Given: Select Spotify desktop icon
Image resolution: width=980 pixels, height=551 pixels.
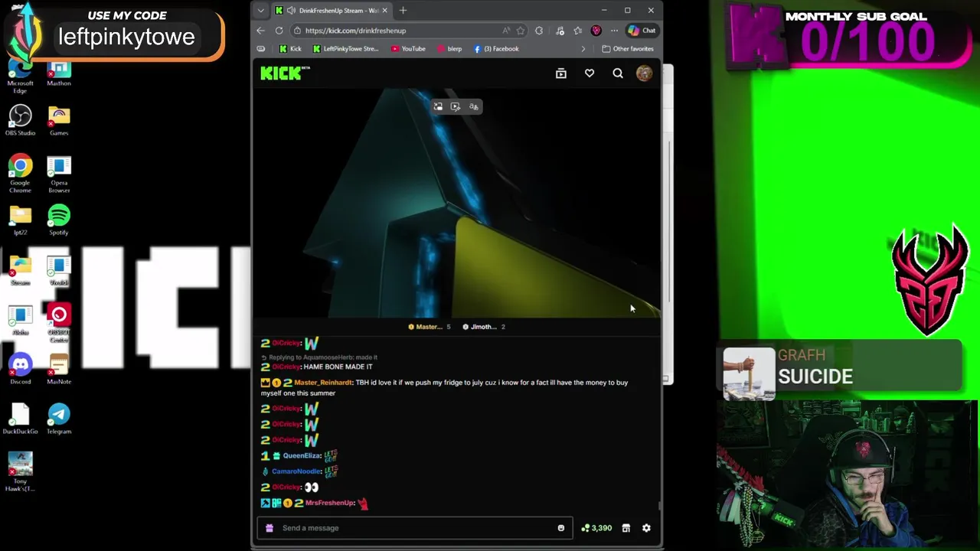Looking at the screenshot, I should [x=59, y=220].
